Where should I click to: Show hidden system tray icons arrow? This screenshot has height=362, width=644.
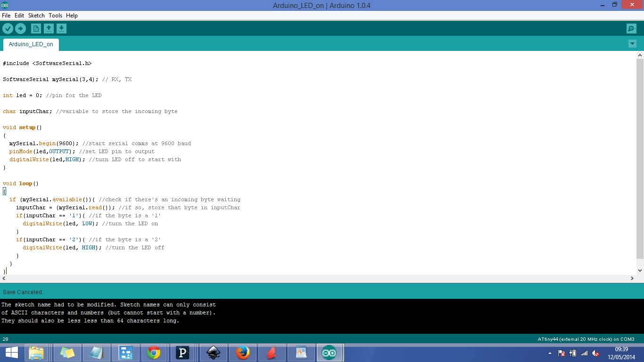point(550,353)
